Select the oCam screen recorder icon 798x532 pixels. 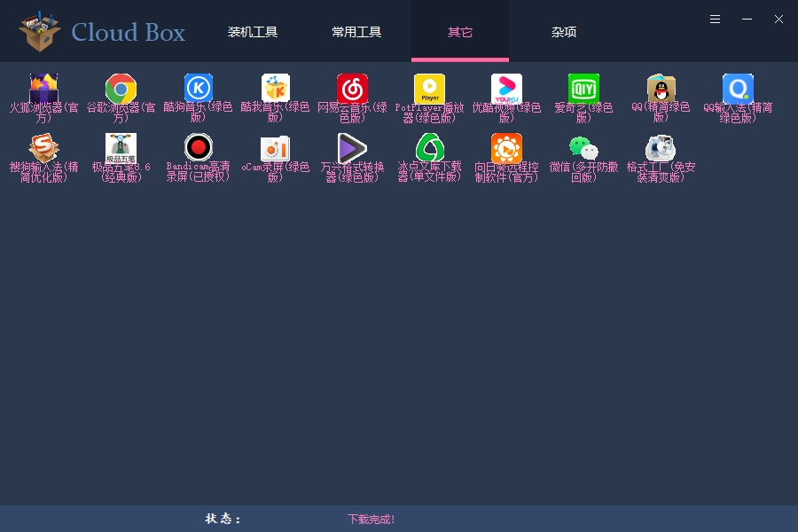pos(275,148)
